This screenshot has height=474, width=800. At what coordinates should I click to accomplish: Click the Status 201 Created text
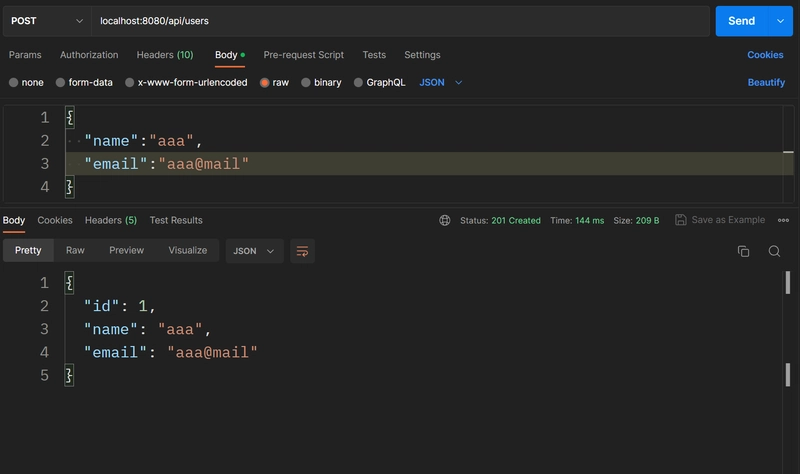(500, 220)
